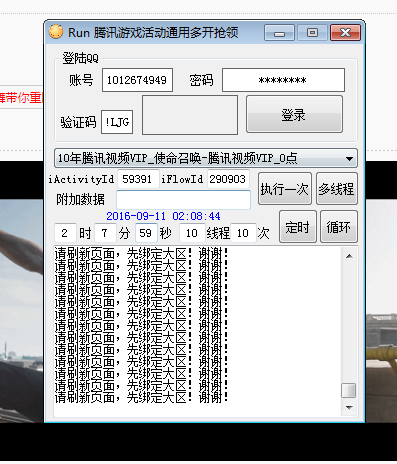Click the 多线程 multithread button
Viewport: 397px width, 464px height.
pos(337,189)
